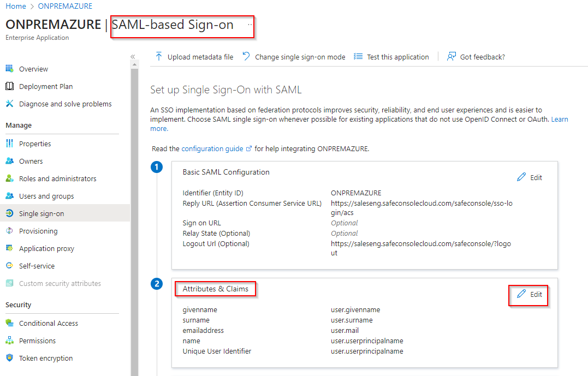Viewport: 588px width, 376px height.
Task: Click the sidebar scrollbar up arrow
Action: [134, 64]
